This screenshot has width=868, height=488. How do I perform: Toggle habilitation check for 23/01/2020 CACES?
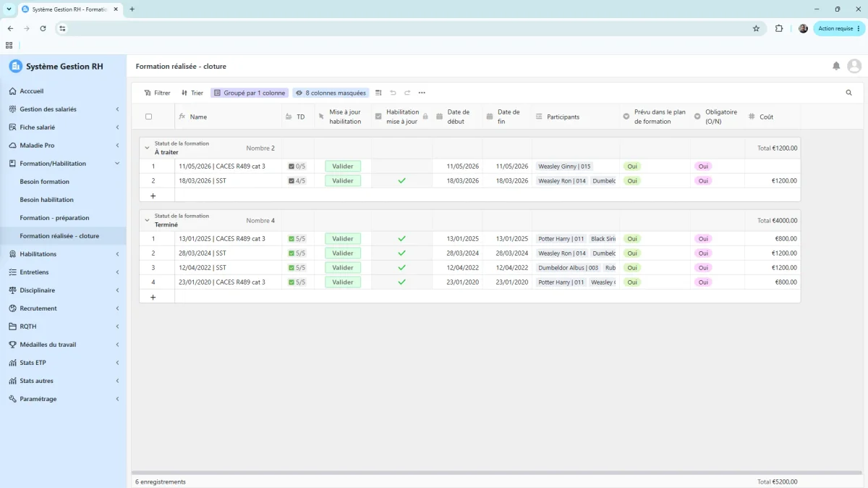click(402, 282)
